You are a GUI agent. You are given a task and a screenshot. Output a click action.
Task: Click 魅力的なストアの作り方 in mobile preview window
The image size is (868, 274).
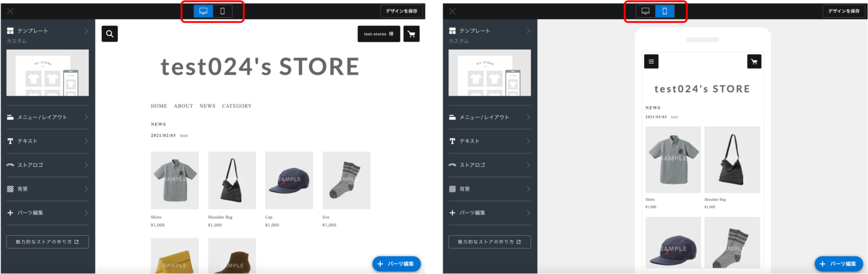pyautogui.click(x=490, y=242)
